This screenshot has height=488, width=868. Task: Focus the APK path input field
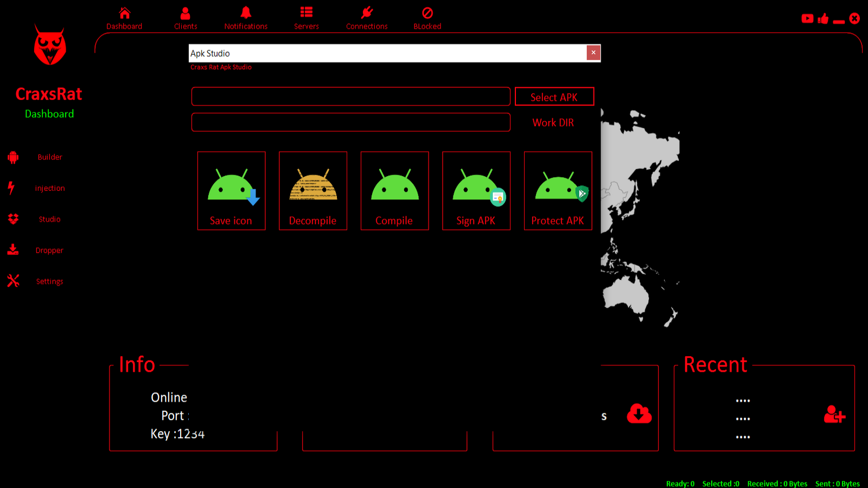351,97
